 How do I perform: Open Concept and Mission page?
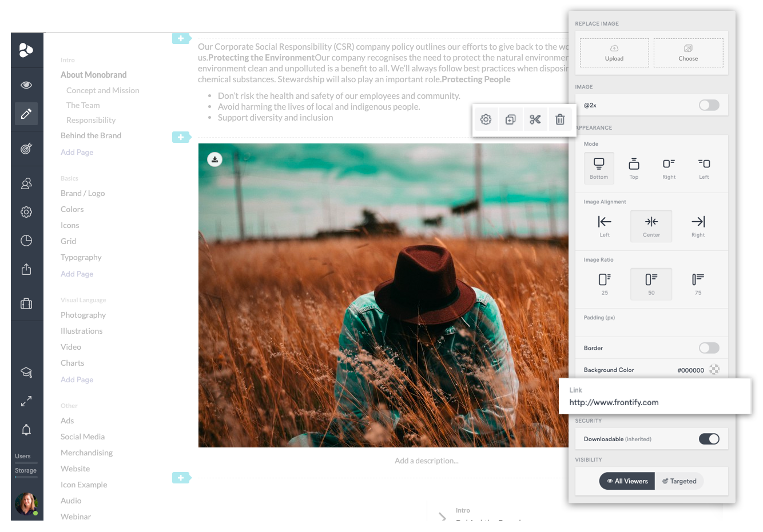coord(103,90)
